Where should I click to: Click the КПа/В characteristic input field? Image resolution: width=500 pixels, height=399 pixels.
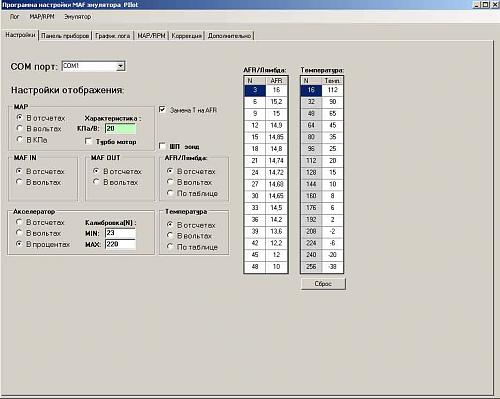coord(120,129)
